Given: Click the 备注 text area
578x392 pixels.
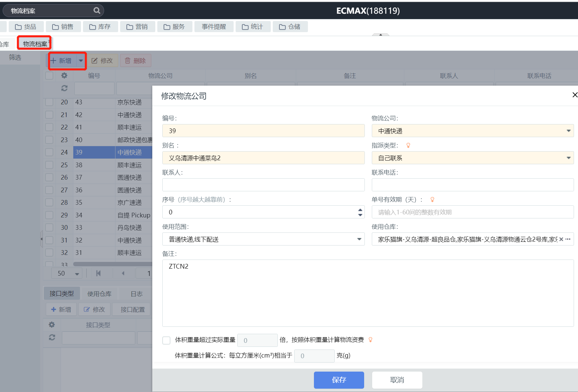Looking at the screenshot, I should tap(368, 293).
